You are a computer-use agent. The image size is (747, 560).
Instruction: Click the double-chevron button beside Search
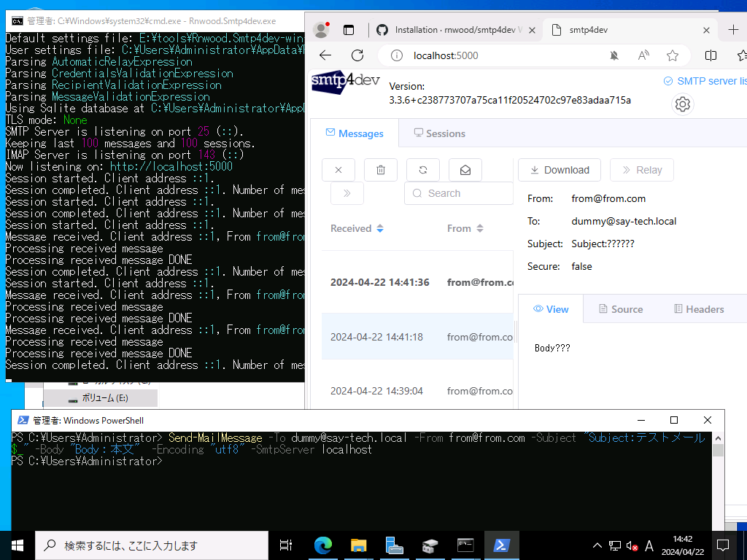click(347, 193)
